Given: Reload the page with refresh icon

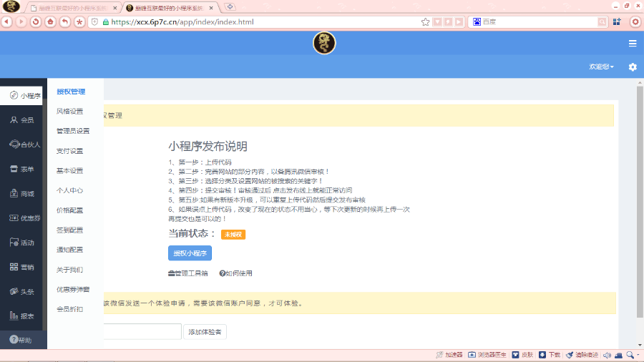Looking at the screenshot, I should point(36,21).
